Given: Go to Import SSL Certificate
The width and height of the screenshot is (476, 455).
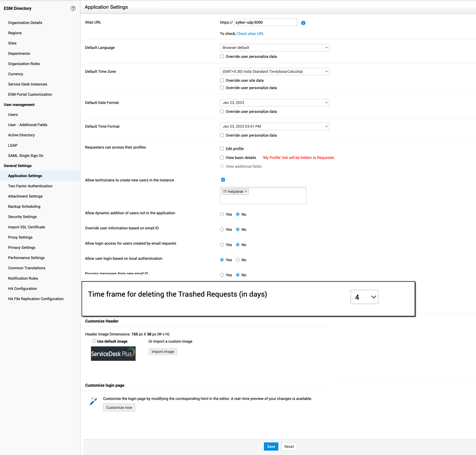Looking at the screenshot, I should (27, 227).
